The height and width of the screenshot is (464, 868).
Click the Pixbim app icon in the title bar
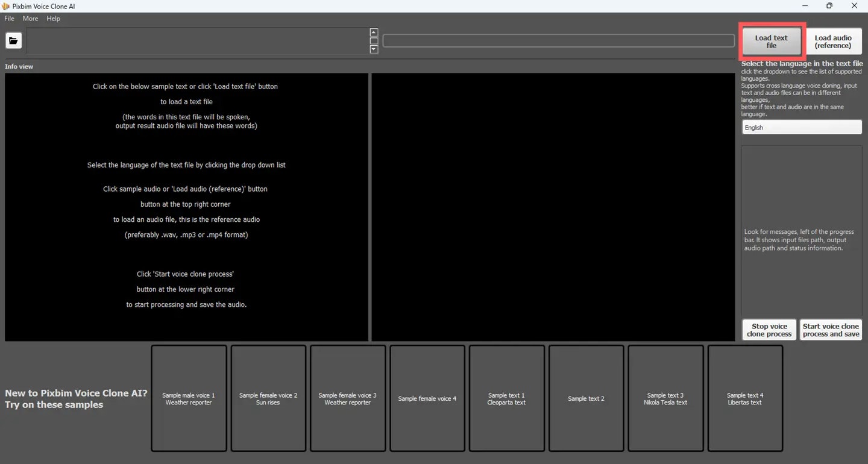pos(6,6)
